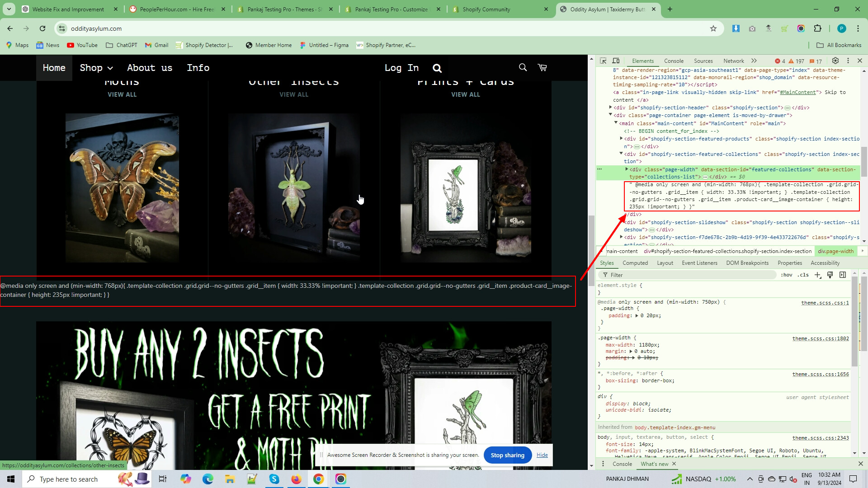This screenshot has width=868, height=488.
Task: Select div.page-width breadcrumb item
Action: pos(835,251)
